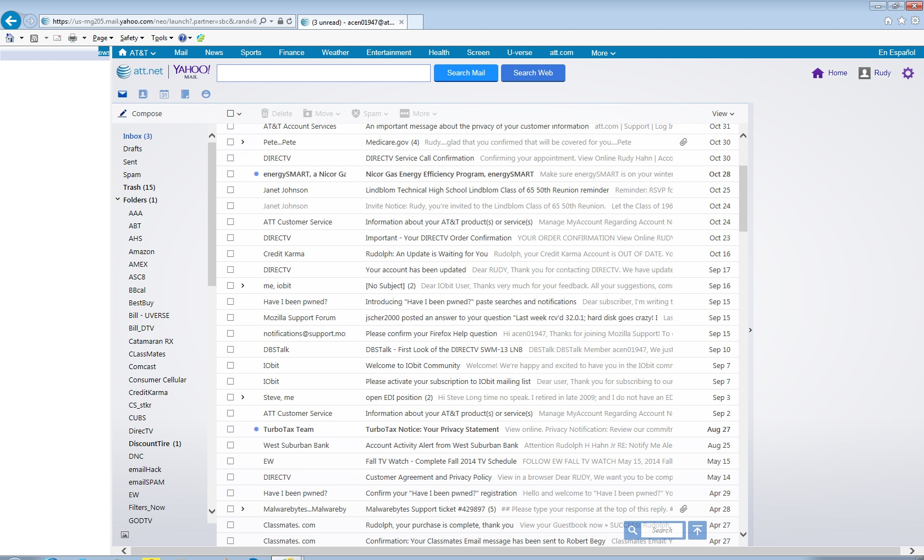Refresh the page using the address bar icon
The width and height of the screenshot is (924, 560).
pyautogui.click(x=289, y=21)
